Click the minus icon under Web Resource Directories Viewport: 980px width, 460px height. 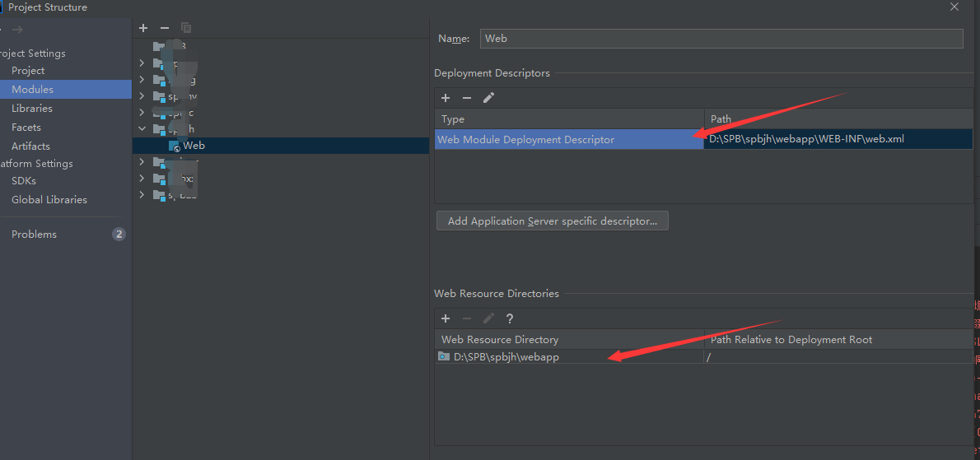point(467,318)
